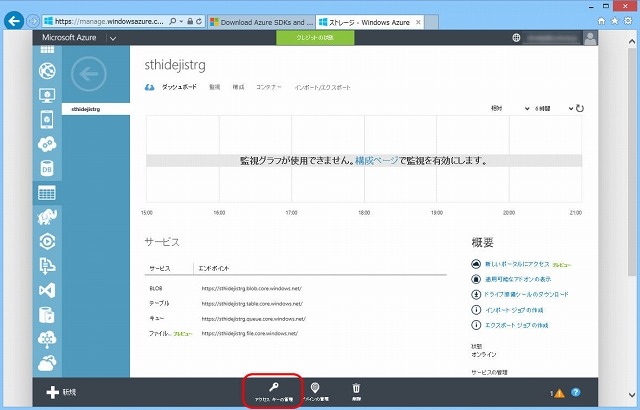Click the domain management icon in bottom bar
Screen dimensions: 640x410
tap(315, 387)
